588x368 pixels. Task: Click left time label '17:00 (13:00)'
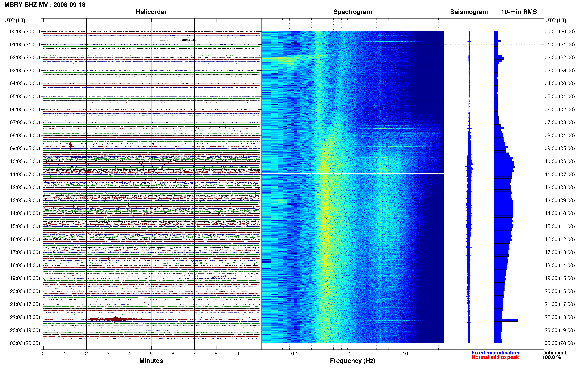click(x=25, y=252)
